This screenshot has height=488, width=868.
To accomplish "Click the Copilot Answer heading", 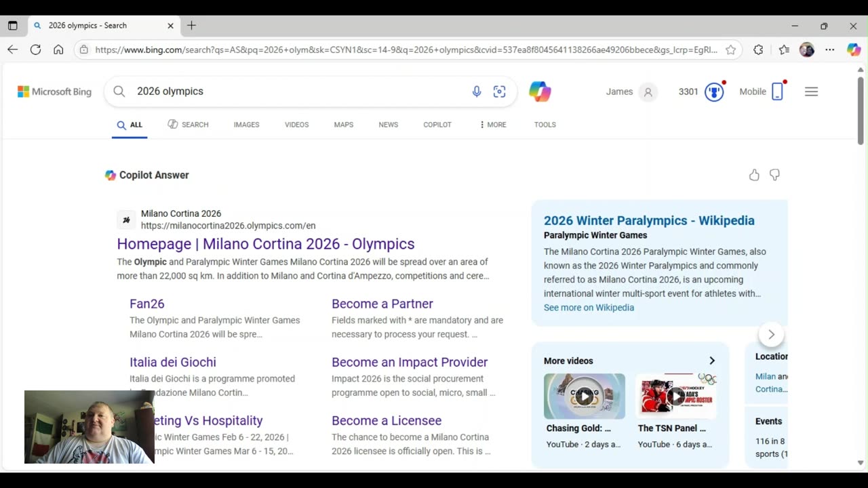I will tap(154, 175).
